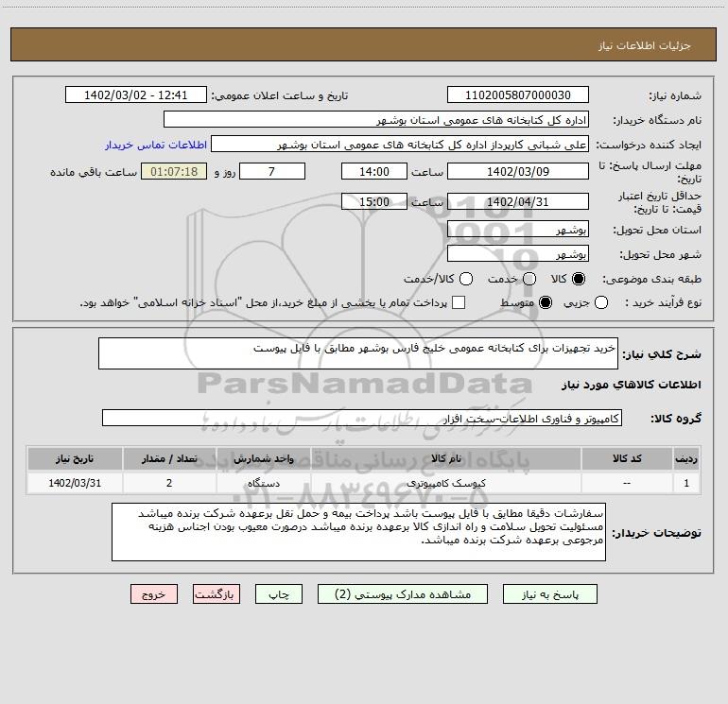Click تاریخ نیاز column header

coord(75,458)
